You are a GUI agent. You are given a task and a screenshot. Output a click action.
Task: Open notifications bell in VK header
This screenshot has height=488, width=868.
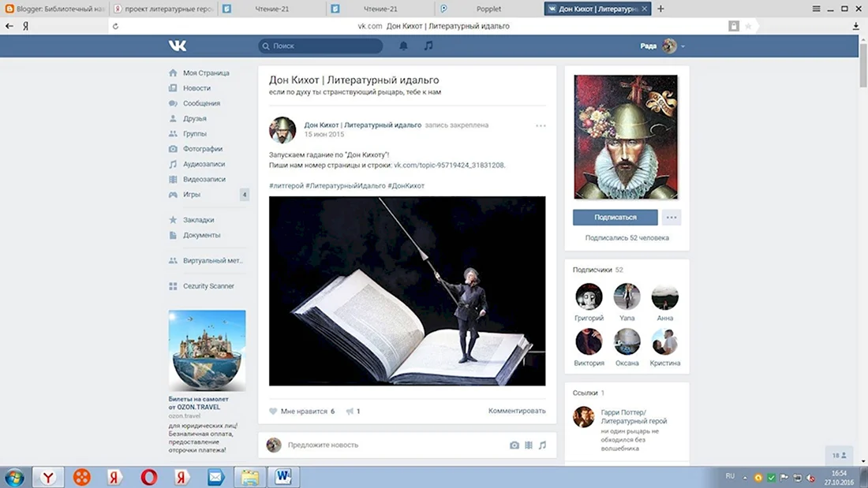pos(403,46)
